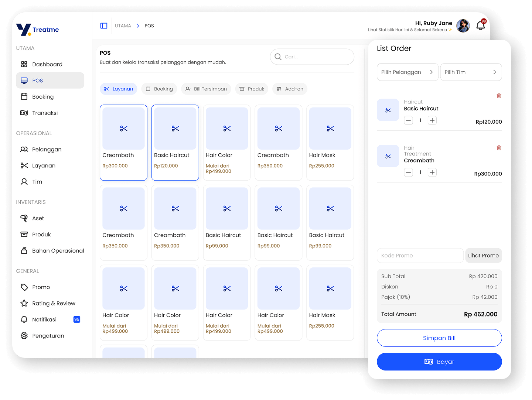Save the order with Simpan Bill
The image size is (532, 400).
tap(439, 338)
